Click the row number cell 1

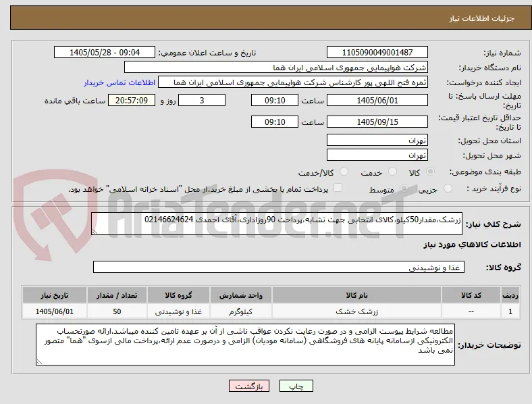click(x=510, y=311)
